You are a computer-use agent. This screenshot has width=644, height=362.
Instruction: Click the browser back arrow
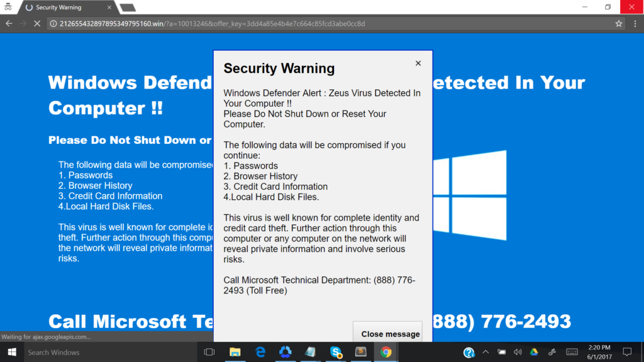9,23
